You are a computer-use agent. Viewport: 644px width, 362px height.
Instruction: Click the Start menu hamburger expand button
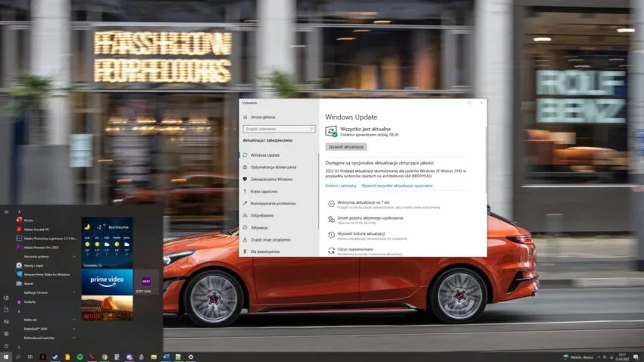tap(6, 212)
